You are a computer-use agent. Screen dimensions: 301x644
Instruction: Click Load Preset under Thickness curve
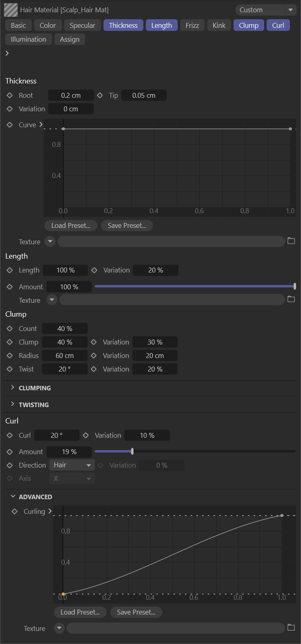71,225
